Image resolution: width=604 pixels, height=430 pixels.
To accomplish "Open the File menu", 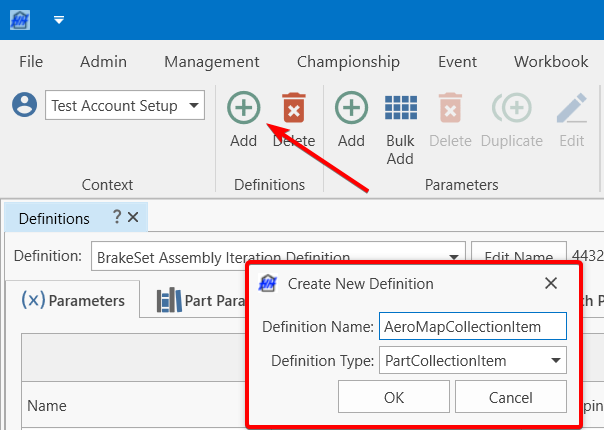I will click(x=31, y=62).
